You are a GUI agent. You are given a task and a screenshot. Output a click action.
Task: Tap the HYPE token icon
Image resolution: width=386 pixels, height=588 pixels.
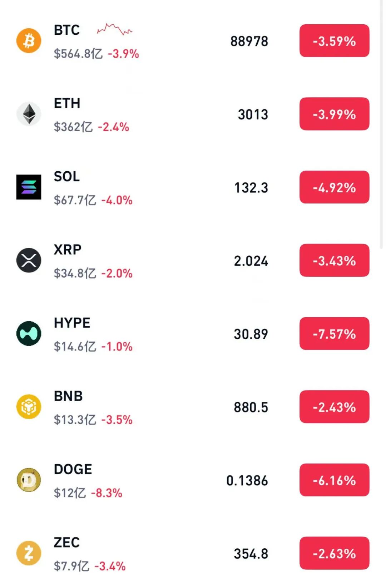[x=29, y=333]
